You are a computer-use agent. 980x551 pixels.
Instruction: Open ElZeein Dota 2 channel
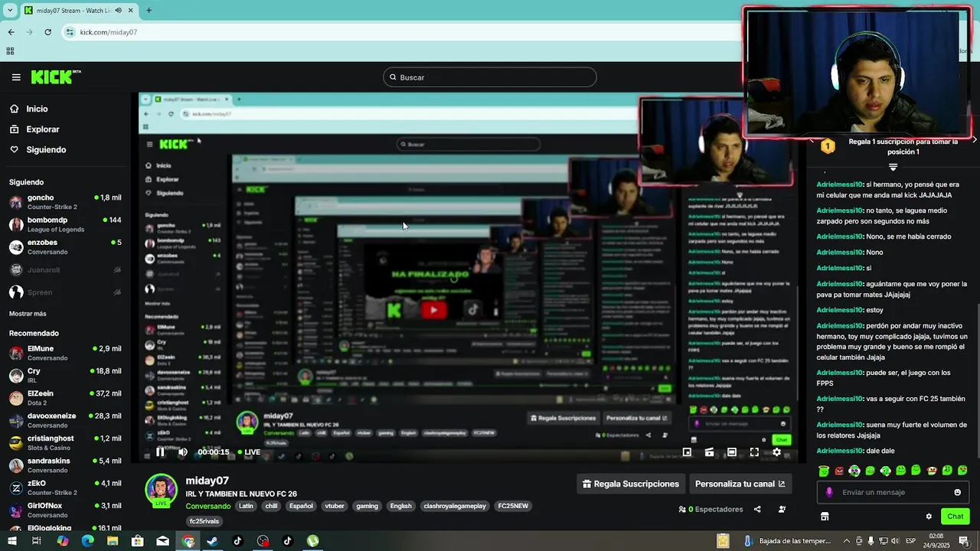(x=65, y=398)
